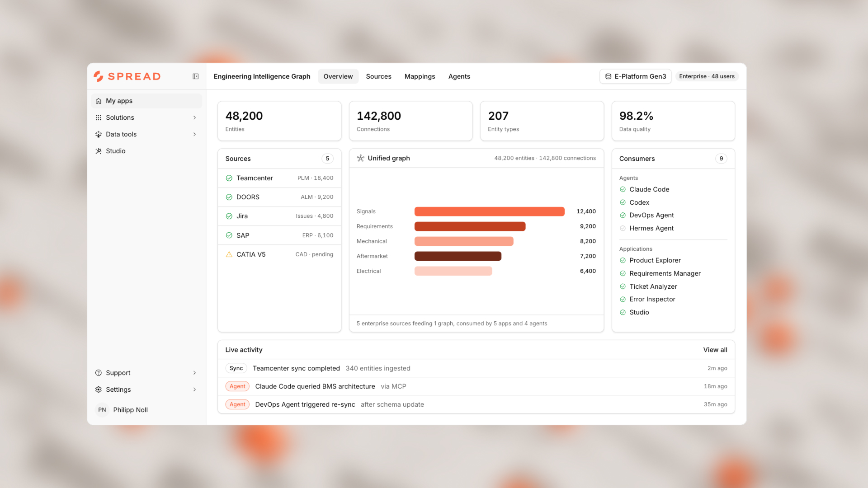Click the Product Explorer status check icon
Screen dimensions: 868x488
click(623, 260)
